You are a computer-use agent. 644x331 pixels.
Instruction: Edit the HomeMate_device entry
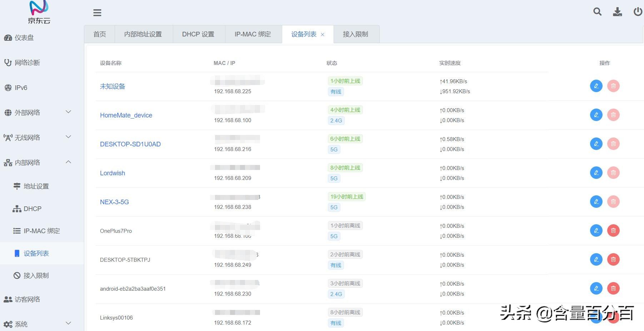click(596, 115)
